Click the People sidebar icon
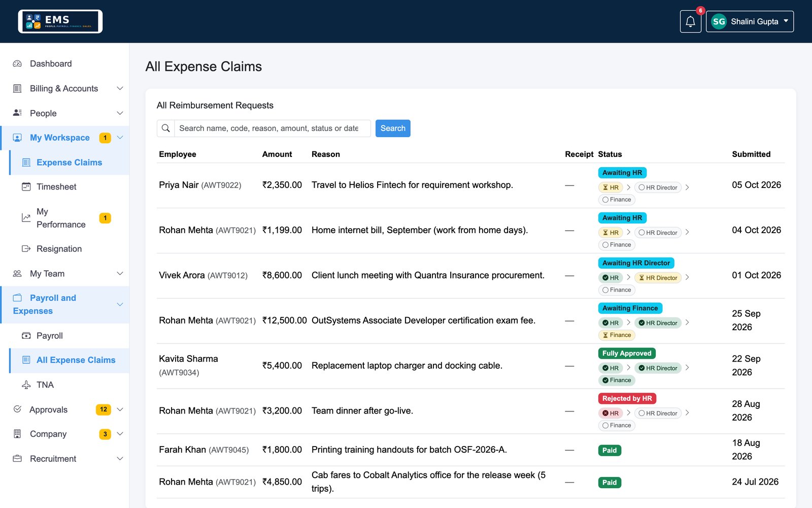Image resolution: width=812 pixels, height=508 pixels. point(17,113)
